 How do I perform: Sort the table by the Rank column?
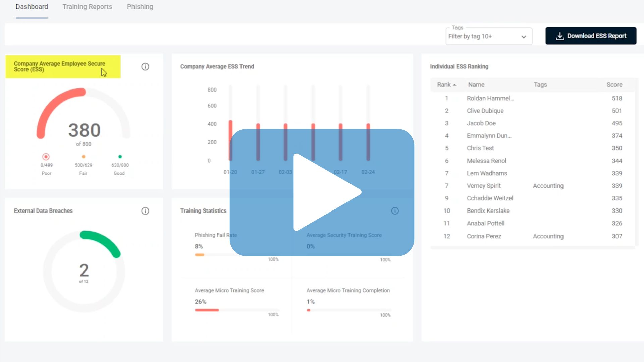[x=446, y=85]
